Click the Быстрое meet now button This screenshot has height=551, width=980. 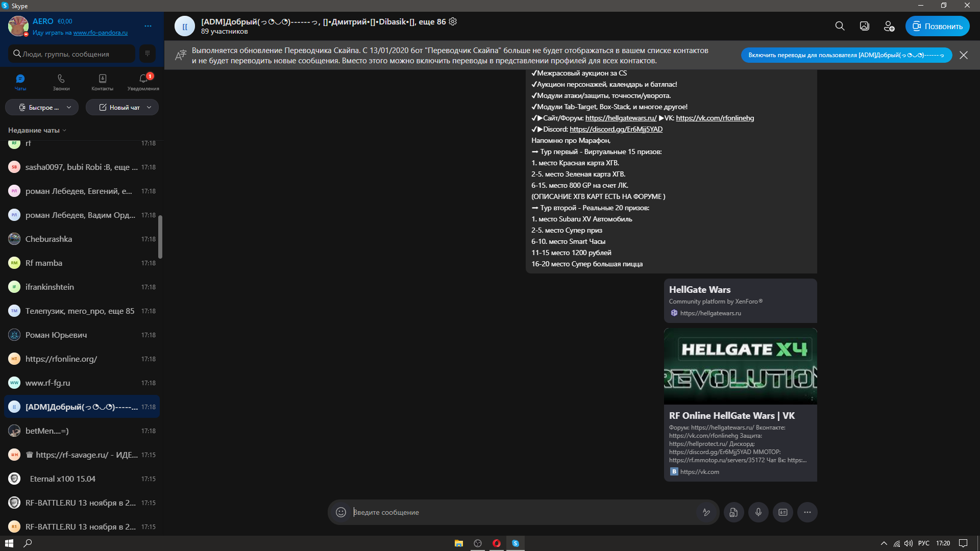[38, 107]
